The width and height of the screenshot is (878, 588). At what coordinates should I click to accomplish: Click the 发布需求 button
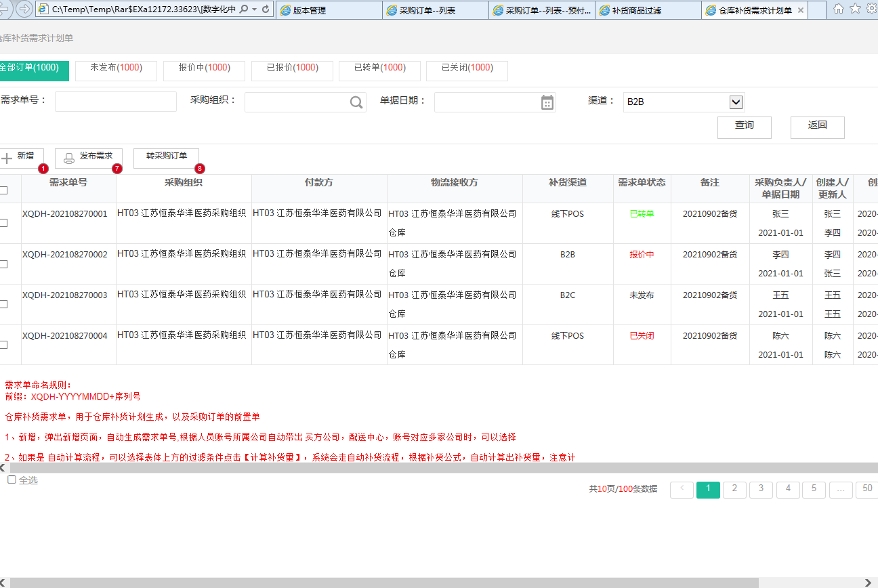pos(89,159)
